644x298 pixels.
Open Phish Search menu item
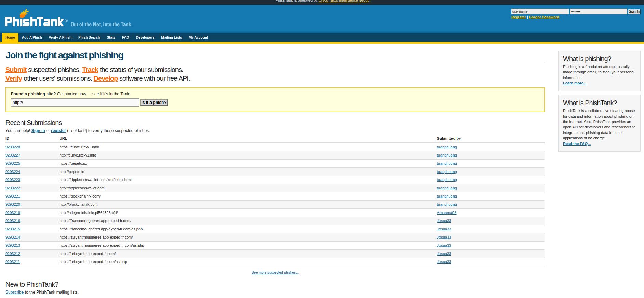[x=89, y=38]
